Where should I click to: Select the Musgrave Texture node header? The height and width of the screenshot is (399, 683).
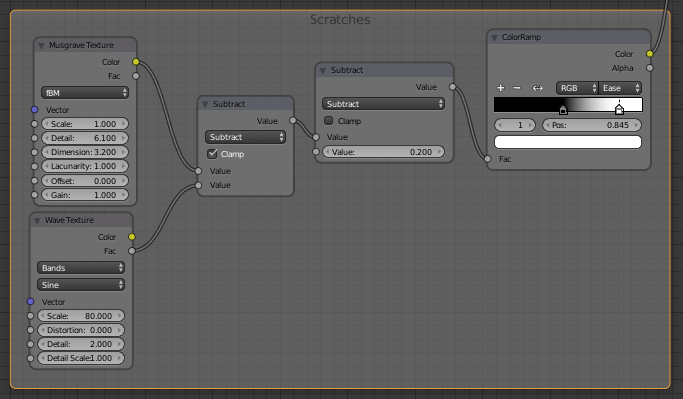[x=85, y=45]
